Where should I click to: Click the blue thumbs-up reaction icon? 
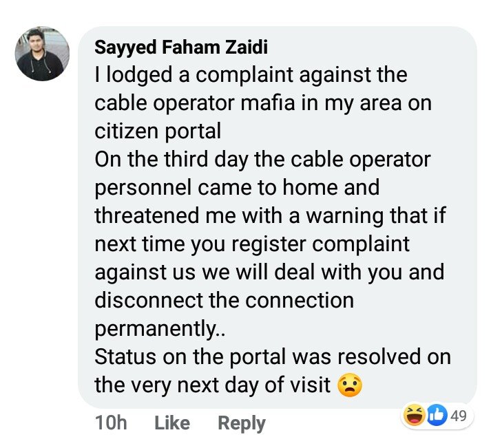tap(437, 416)
